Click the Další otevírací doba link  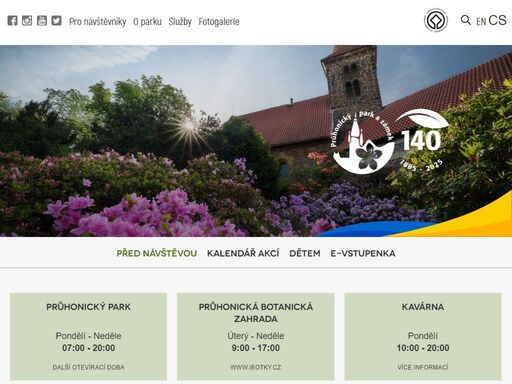tap(88, 367)
